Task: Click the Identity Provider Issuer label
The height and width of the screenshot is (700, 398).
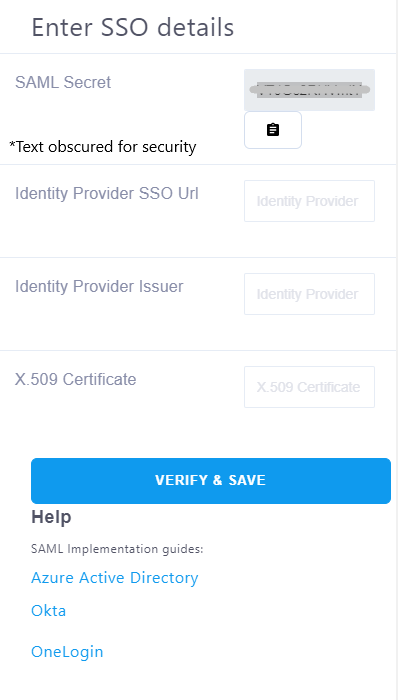Action: (x=99, y=286)
